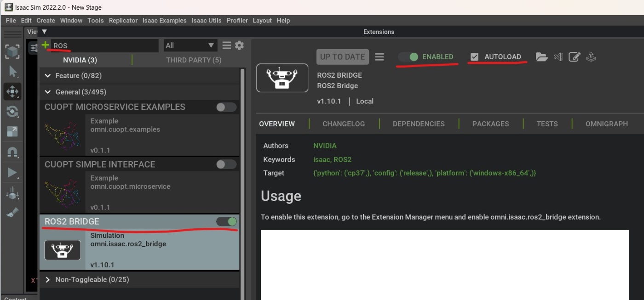Open the extensions options hamburger menu
644x300 pixels.
click(227, 45)
